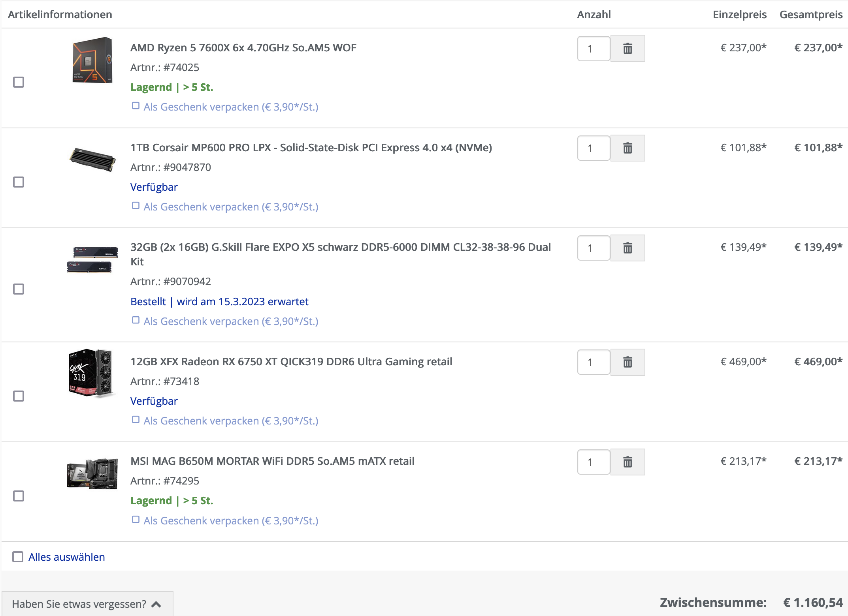Delete the MSI MAG B650M motherboard item

click(x=628, y=462)
